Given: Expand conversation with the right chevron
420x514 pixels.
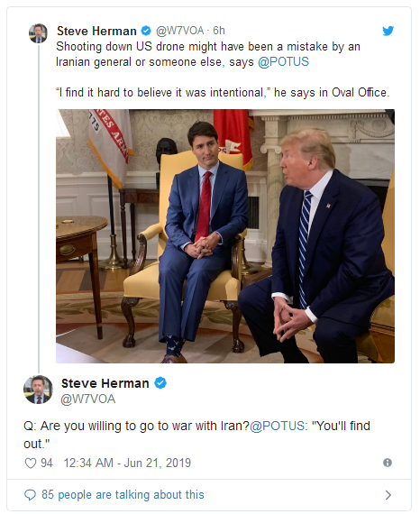Looking at the screenshot, I should click(388, 495).
